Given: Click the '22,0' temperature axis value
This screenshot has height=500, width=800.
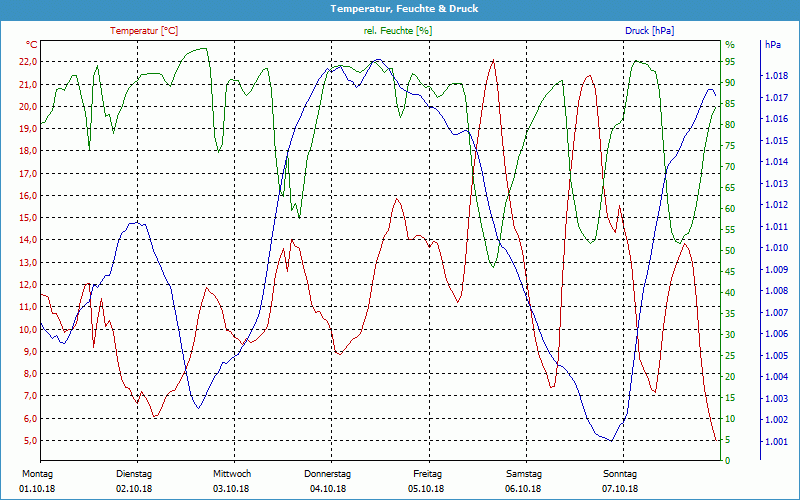Looking at the screenshot, I should pos(28,62).
